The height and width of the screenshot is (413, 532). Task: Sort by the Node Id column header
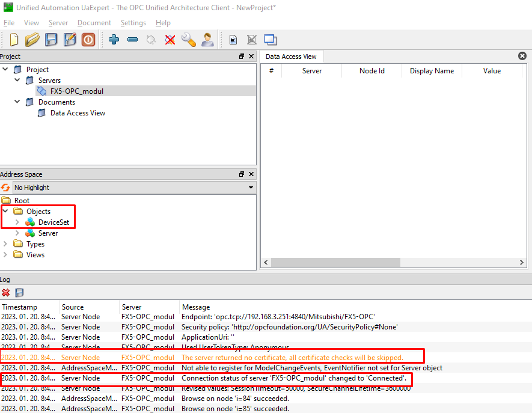[x=372, y=70]
